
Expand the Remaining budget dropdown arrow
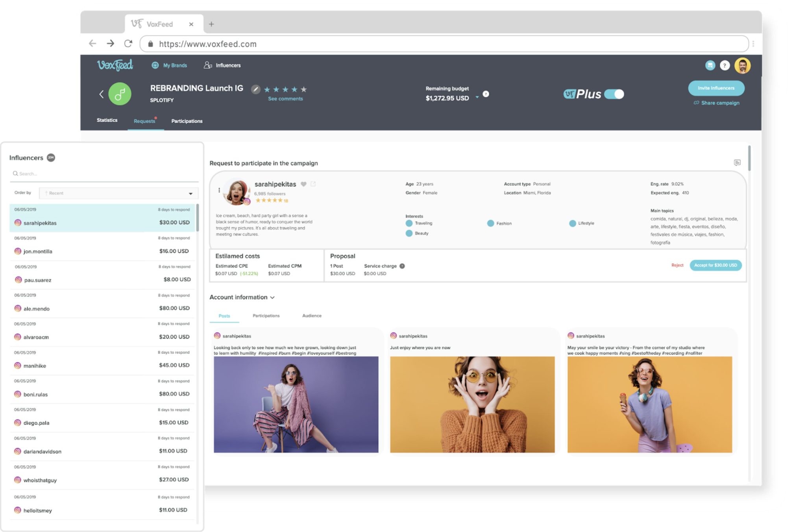pos(477,98)
